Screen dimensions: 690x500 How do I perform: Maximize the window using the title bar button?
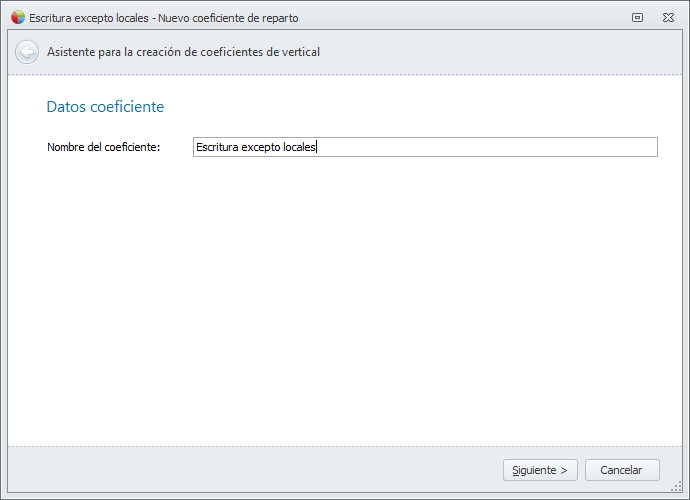pyautogui.click(x=637, y=18)
